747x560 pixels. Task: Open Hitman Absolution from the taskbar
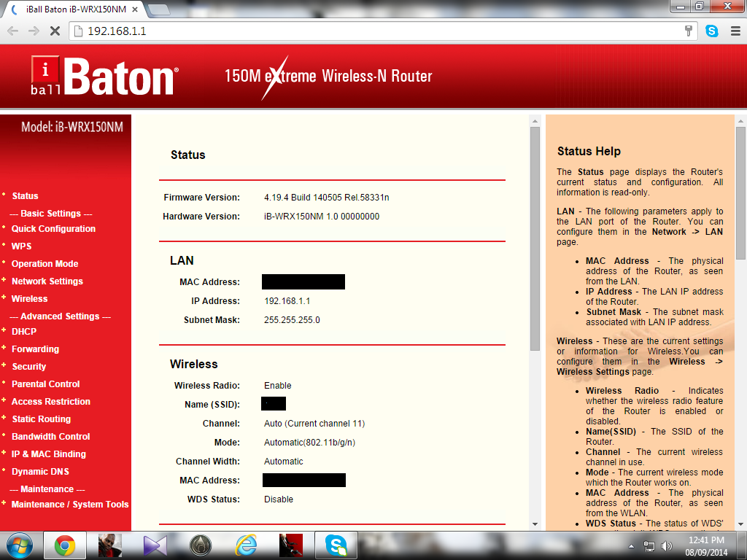click(x=292, y=545)
